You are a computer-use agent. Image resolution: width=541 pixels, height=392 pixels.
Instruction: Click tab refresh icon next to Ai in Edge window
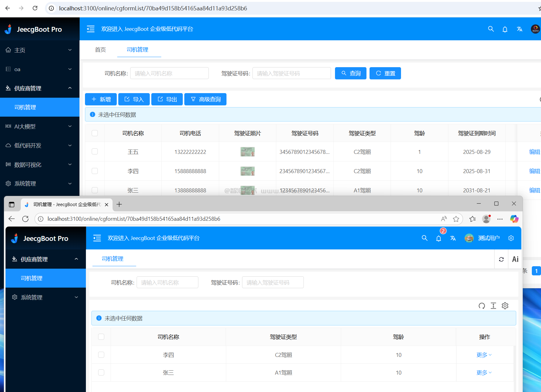501,259
